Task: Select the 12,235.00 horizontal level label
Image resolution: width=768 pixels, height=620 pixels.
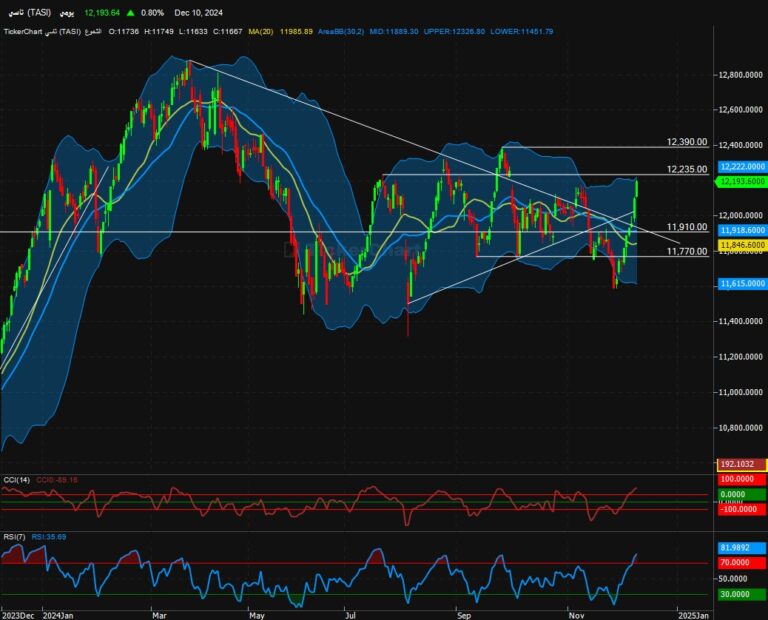Action: pyautogui.click(x=686, y=169)
